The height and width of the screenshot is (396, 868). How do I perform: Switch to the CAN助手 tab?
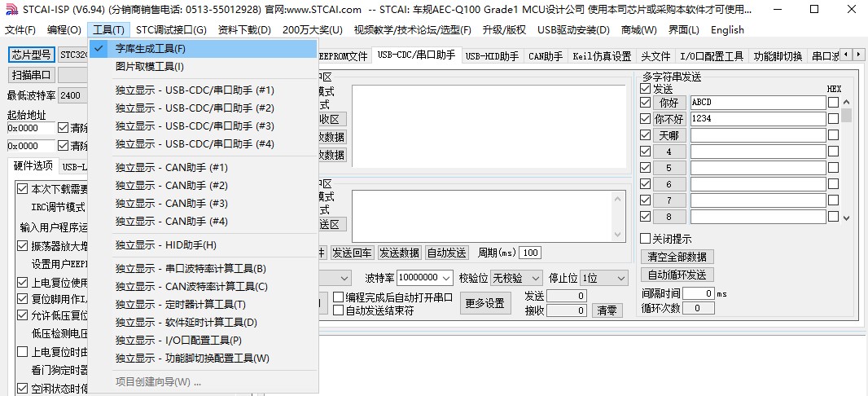(546, 56)
